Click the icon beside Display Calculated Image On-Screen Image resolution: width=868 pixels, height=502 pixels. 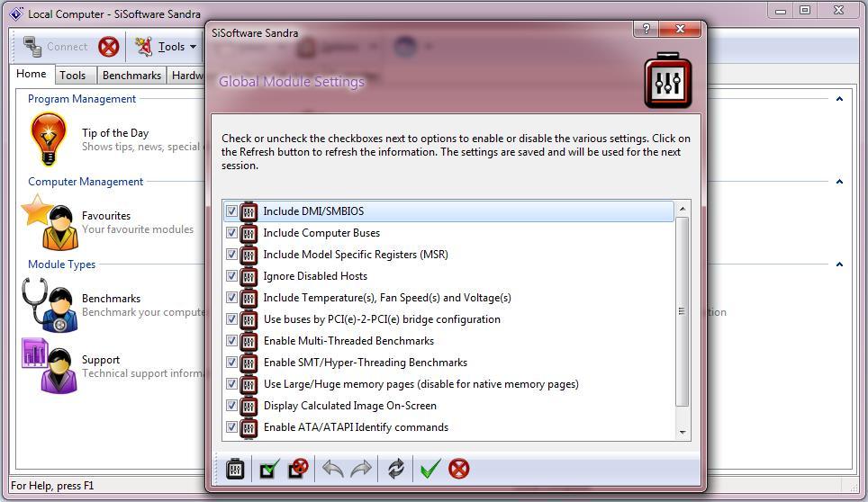(249, 405)
